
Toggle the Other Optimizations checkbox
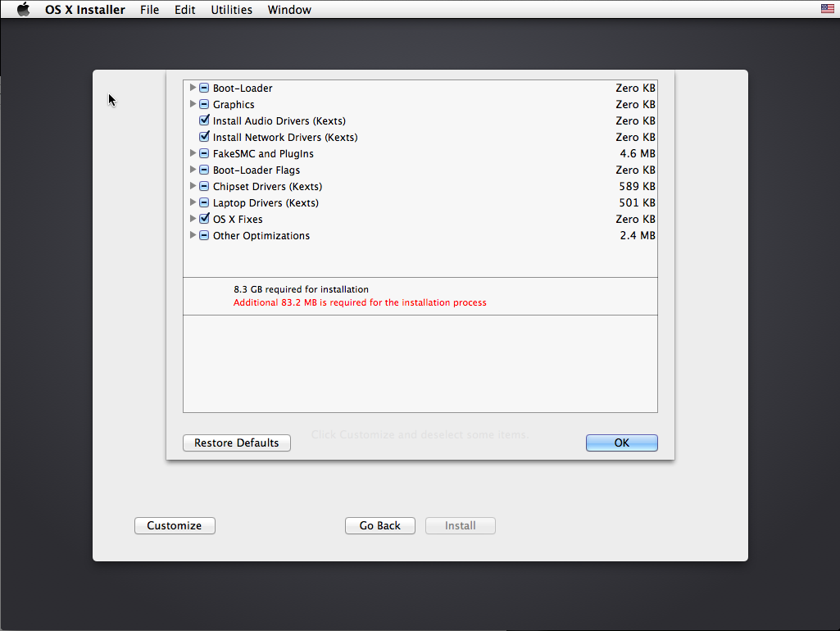[204, 236]
